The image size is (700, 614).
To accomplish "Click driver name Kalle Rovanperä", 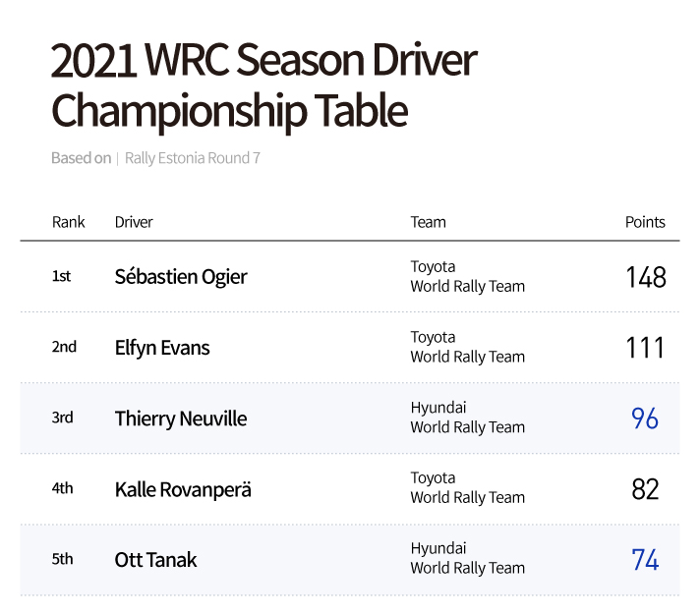I will (183, 489).
